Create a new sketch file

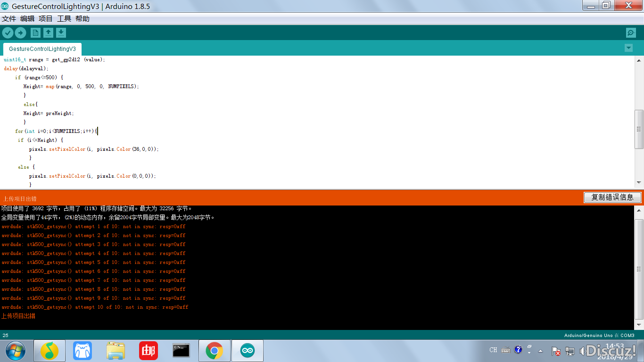coord(35,33)
